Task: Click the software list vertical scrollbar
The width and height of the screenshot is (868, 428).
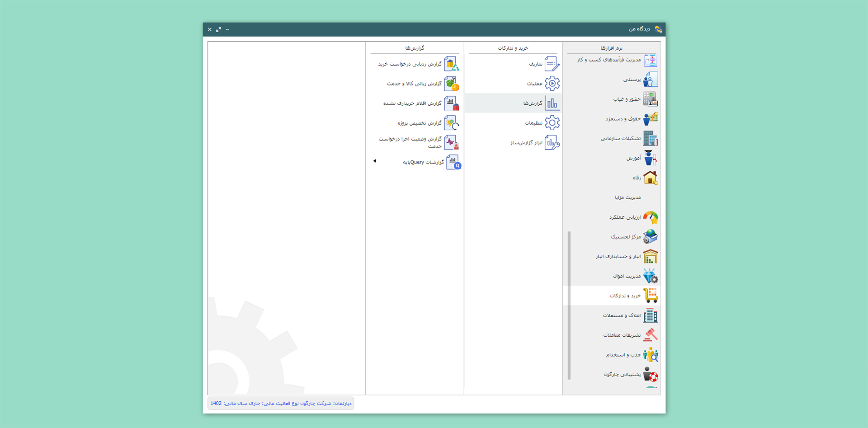Action: [569, 305]
